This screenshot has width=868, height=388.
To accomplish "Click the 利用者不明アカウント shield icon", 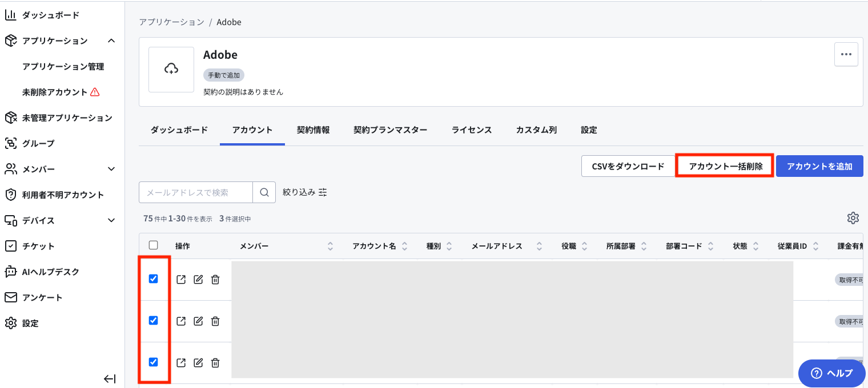I will click(10, 195).
